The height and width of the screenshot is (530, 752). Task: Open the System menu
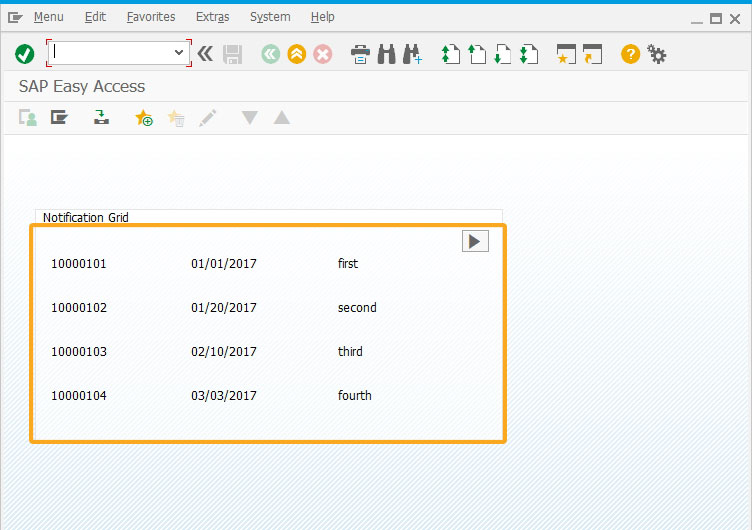(270, 17)
